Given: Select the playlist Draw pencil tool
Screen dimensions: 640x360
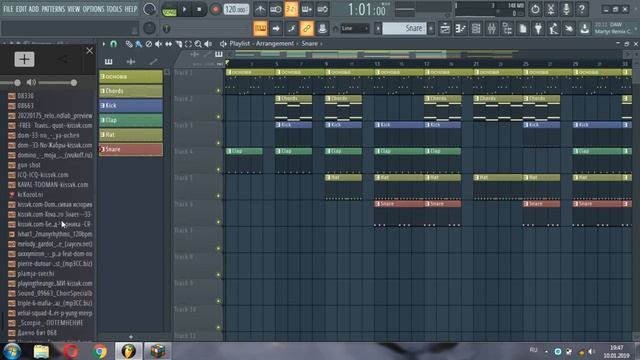Looking at the screenshot, I should (x=129, y=44).
